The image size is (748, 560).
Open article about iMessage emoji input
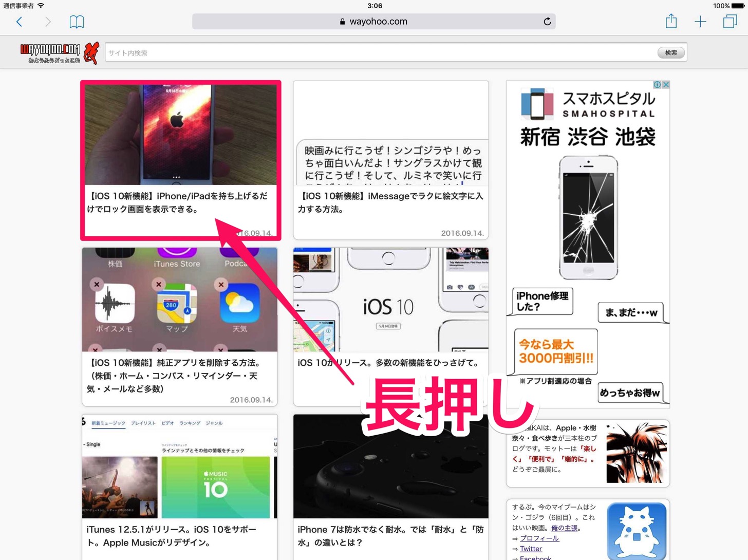tap(390, 202)
